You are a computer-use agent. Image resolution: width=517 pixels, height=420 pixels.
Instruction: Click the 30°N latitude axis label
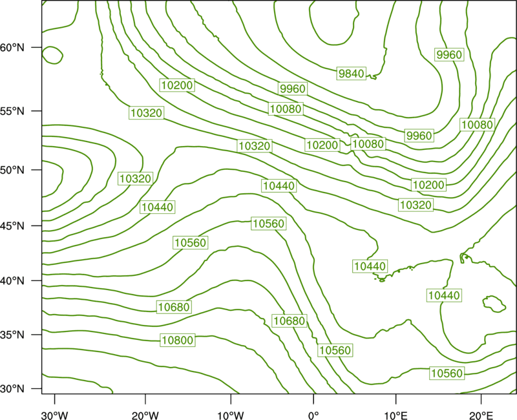click(x=12, y=389)
